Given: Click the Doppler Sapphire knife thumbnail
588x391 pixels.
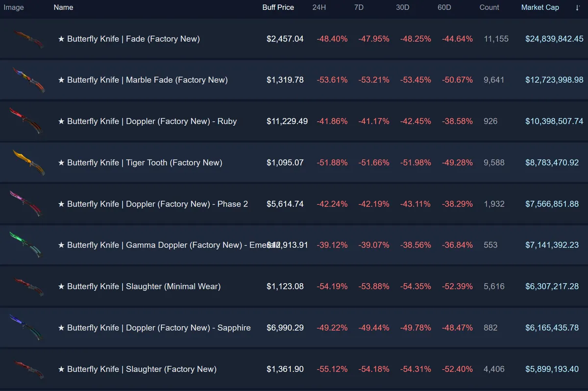Looking at the screenshot, I should 26,328.
